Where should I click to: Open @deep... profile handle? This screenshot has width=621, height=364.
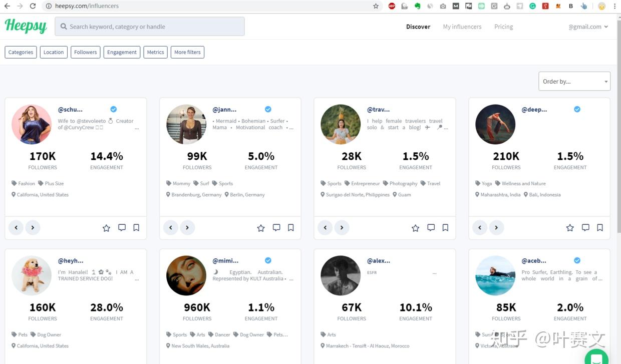point(534,109)
